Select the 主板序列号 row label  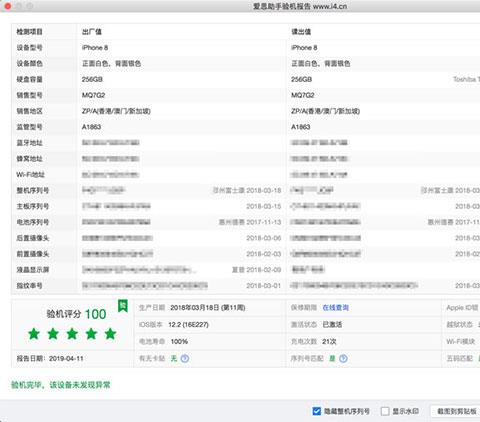tap(33, 206)
